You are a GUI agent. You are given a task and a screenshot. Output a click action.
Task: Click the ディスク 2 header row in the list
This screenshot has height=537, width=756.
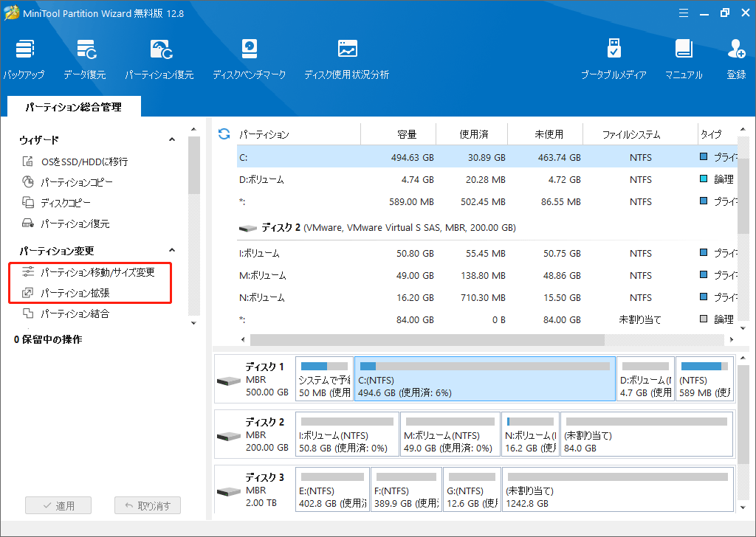click(487, 227)
